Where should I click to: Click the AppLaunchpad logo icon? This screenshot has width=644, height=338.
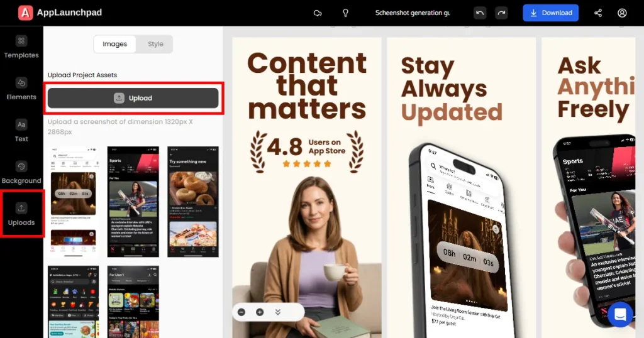coord(25,13)
